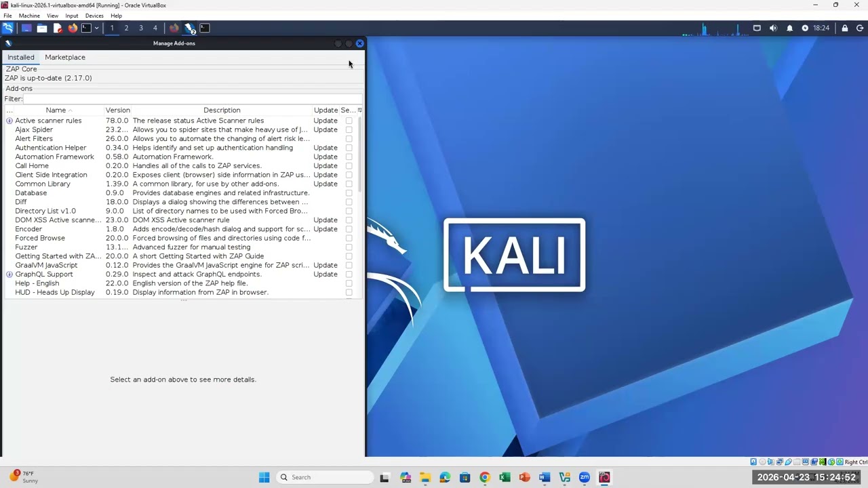Image resolution: width=868 pixels, height=488 pixels.
Task: Tick the checkbox for Active scanner rules
Action: pyautogui.click(x=349, y=121)
